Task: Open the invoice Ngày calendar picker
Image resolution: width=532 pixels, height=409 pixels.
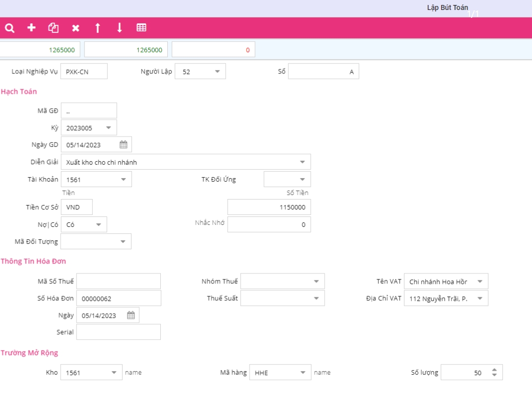Action: tap(131, 316)
